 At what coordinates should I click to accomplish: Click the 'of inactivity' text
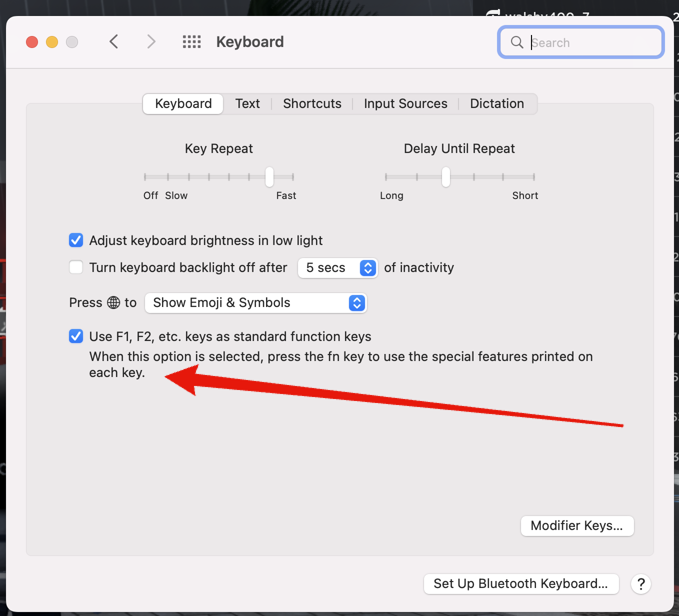point(419,268)
